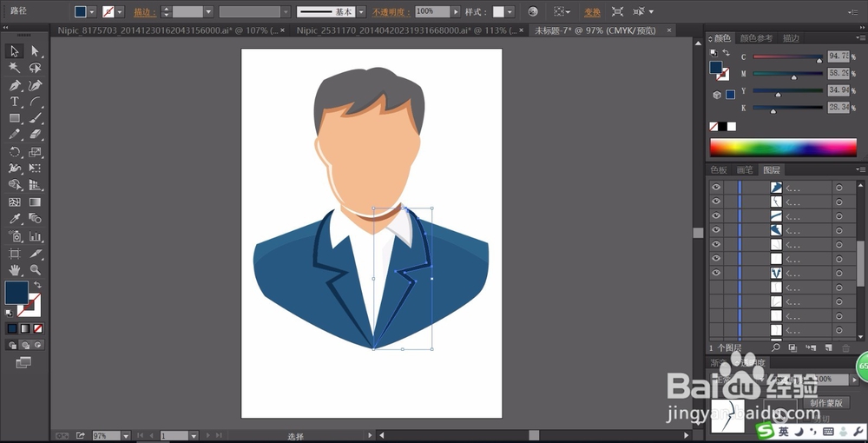Image resolution: width=868 pixels, height=443 pixels.
Task: Select the Eraser tool
Action: pyautogui.click(x=36, y=135)
